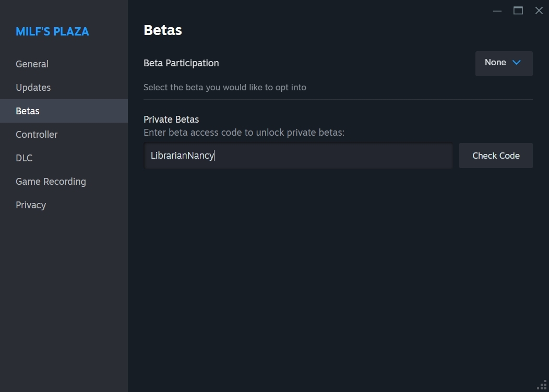Click the blue chevron arrow beside None
Viewport: 549px width, 392px height.
(517, 63)
